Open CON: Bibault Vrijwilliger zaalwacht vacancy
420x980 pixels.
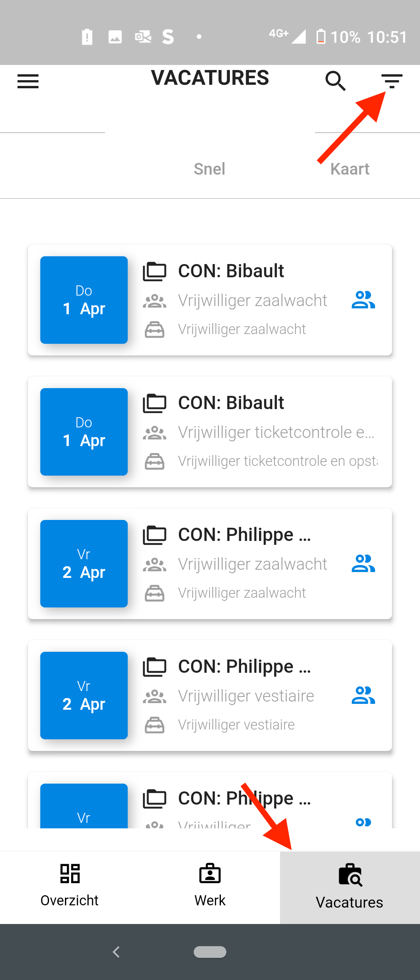click(x=210, y=300)
